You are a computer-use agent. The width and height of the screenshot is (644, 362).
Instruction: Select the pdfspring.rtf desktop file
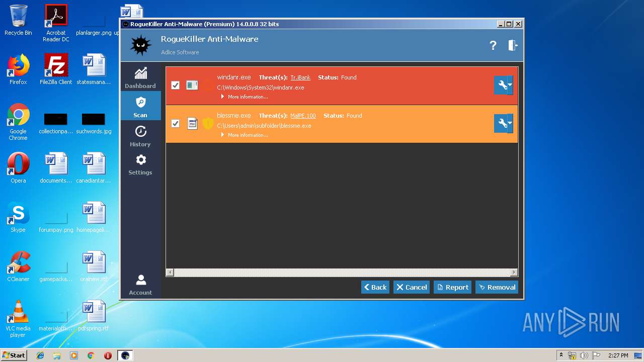(x=94, y=316)
